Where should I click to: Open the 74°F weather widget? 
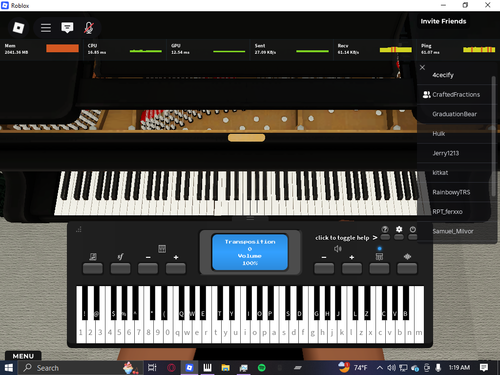[353, 367]
